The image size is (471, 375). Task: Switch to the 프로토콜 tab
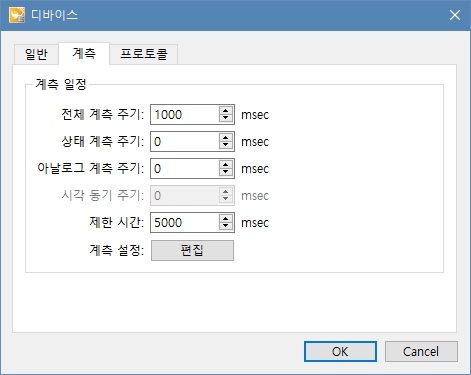(144, 54)
